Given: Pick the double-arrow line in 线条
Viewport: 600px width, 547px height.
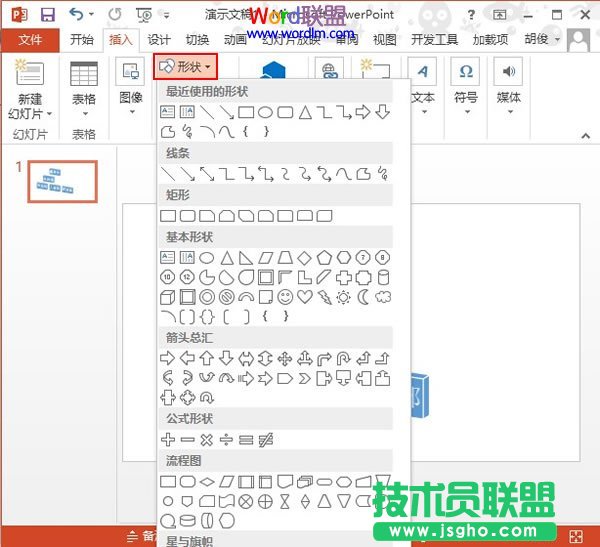Looking at the screenshot, I should pos(207,174).
